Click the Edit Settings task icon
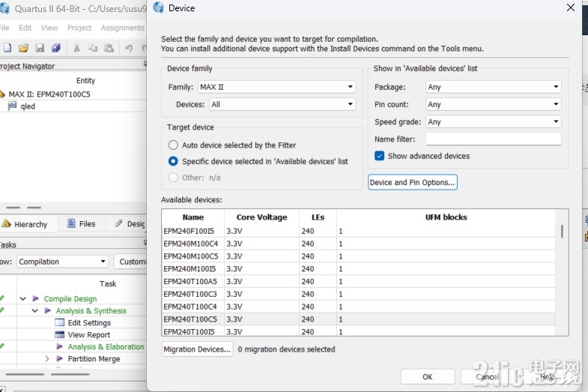588x392 pixels. coord(60,322)
